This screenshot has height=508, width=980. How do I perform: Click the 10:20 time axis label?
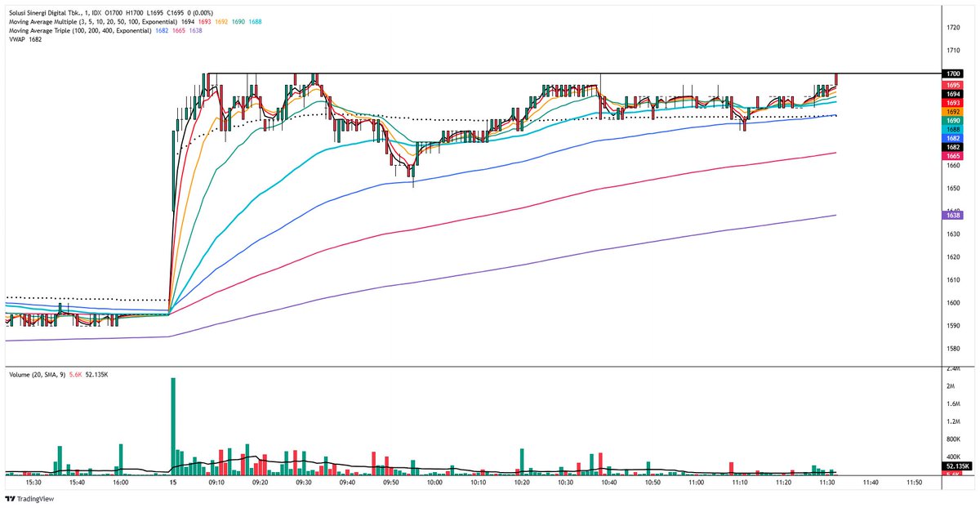click(522, 483)
